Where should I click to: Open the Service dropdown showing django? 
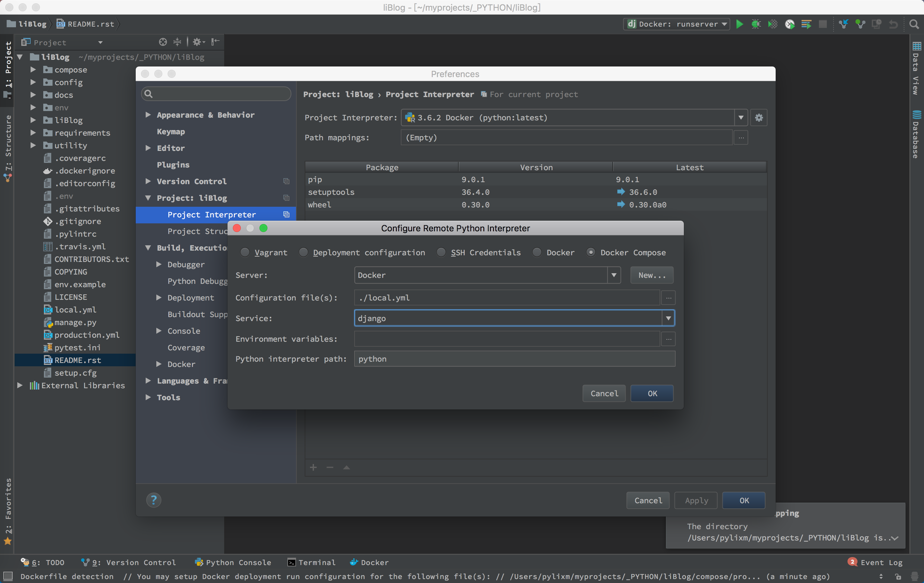668,318
